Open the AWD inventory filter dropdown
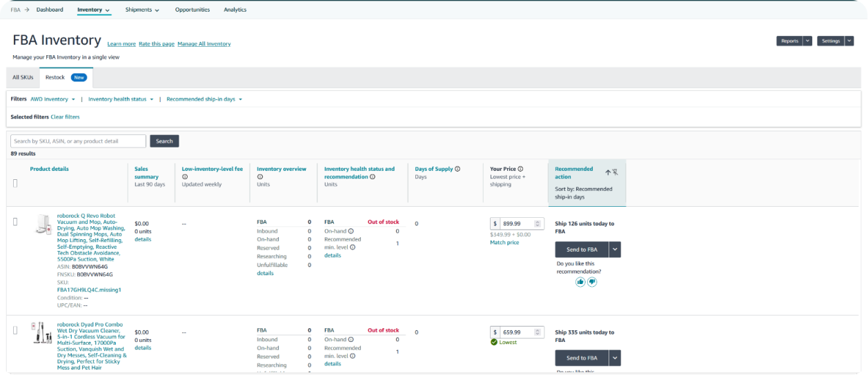Viewport: 868px width, 375px height. point(52,99)
